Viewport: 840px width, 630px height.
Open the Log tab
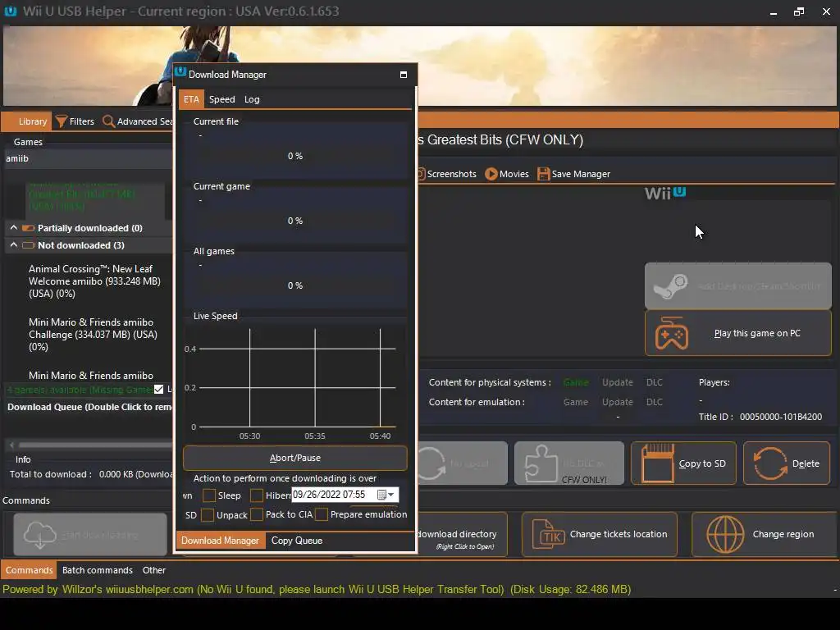pos(252,99)
